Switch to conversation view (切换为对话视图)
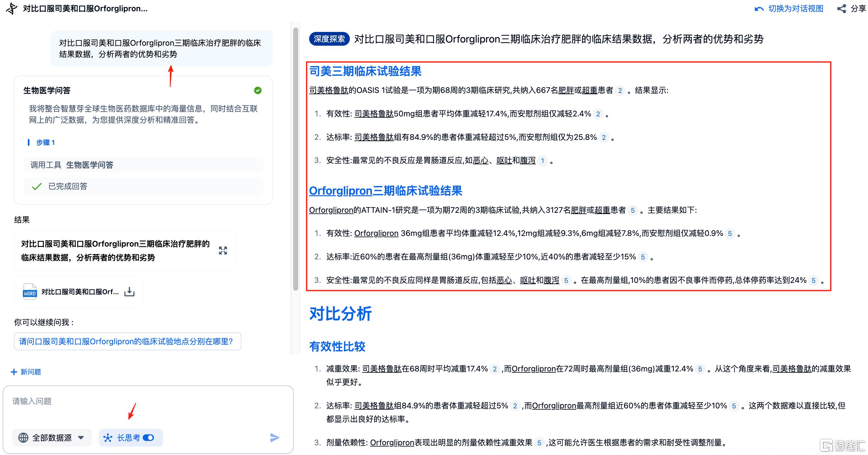 coord(795,9)
